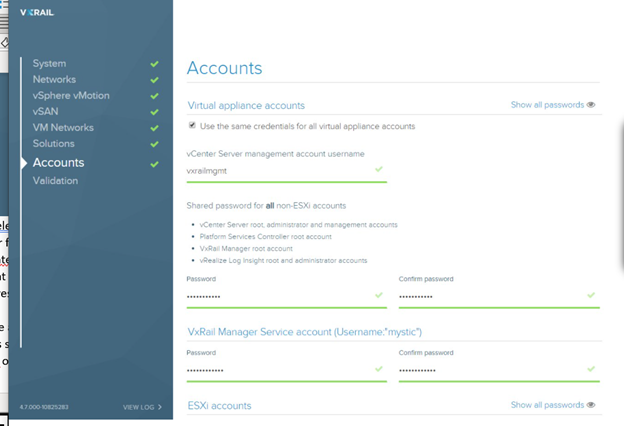Click validation checkmark in username field
624x426 pixels.
point(379,169)
